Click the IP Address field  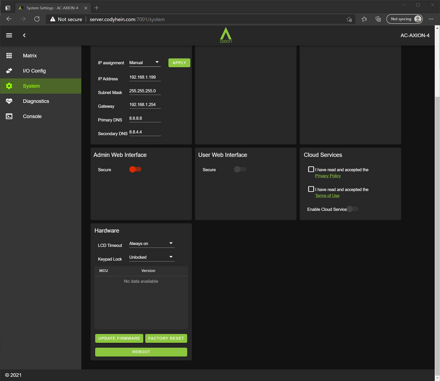click(x=145, y=77)
